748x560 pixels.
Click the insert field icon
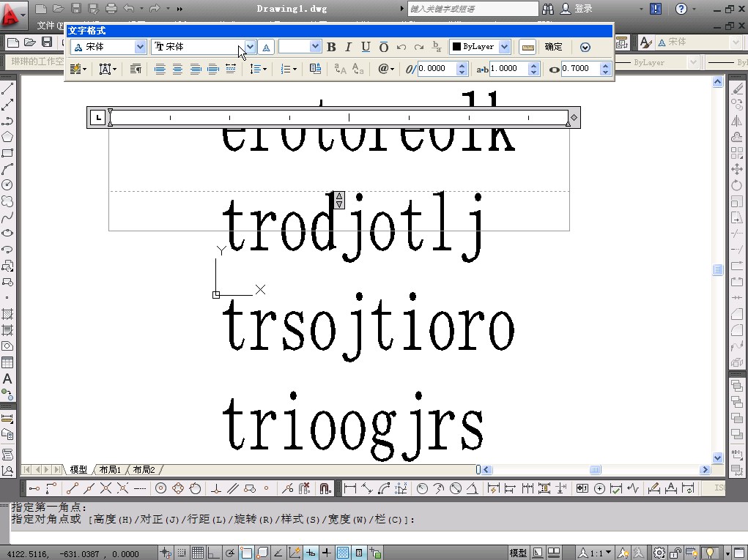(x=315, y=69)
